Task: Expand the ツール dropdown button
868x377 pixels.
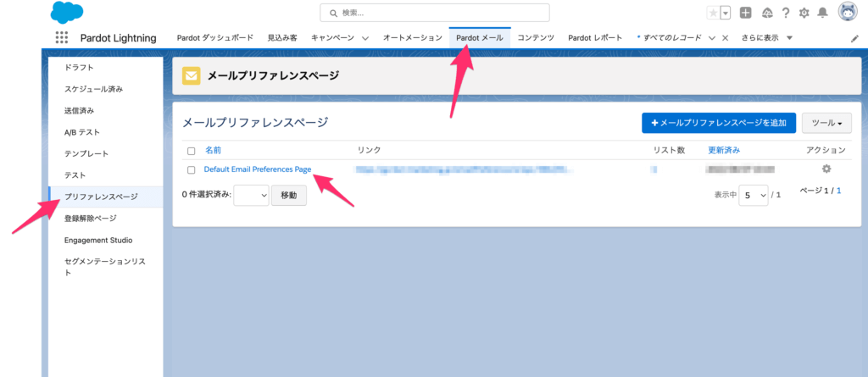Action: [826, 123]
